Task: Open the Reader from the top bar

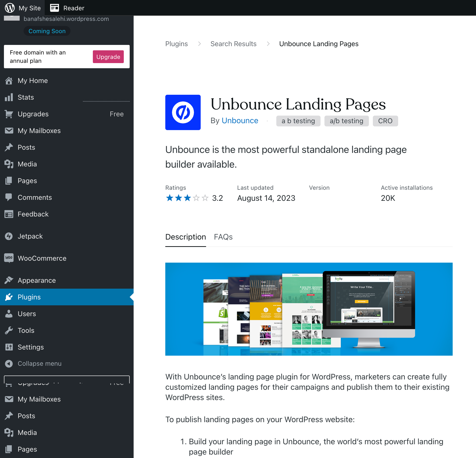Action: (67, 8)
